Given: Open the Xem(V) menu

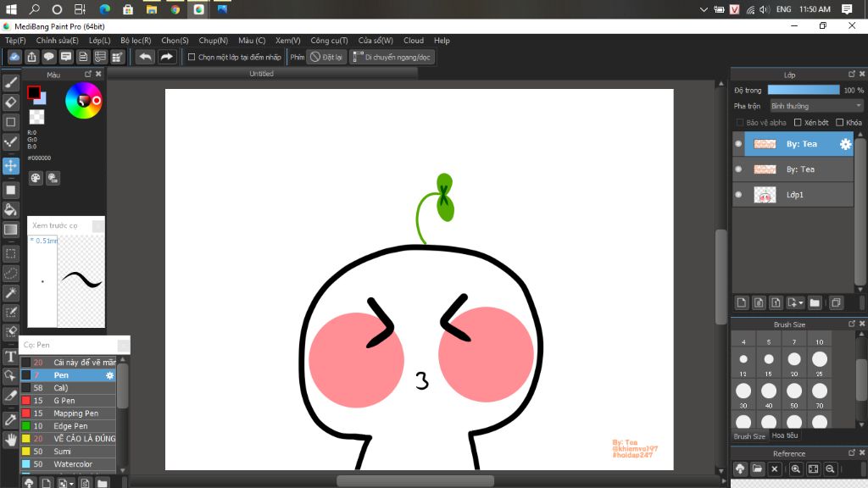Looking at the screenshot, I should [x=288, y=41].
